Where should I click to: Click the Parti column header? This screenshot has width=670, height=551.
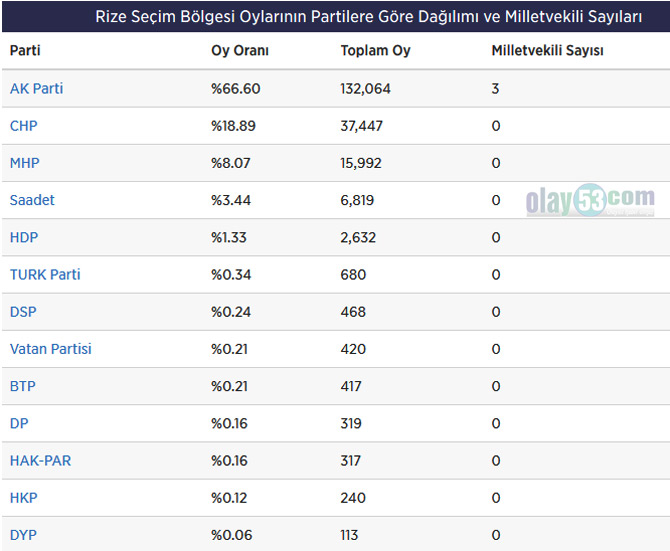[x=25, y=51]
